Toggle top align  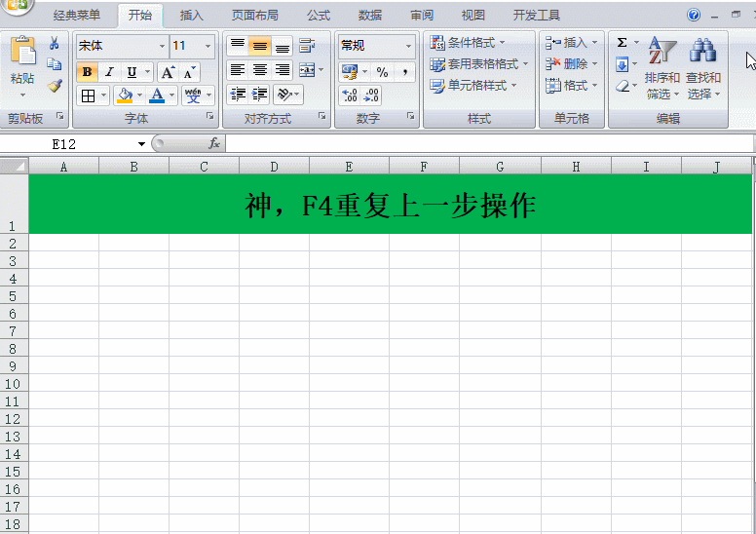237,46
